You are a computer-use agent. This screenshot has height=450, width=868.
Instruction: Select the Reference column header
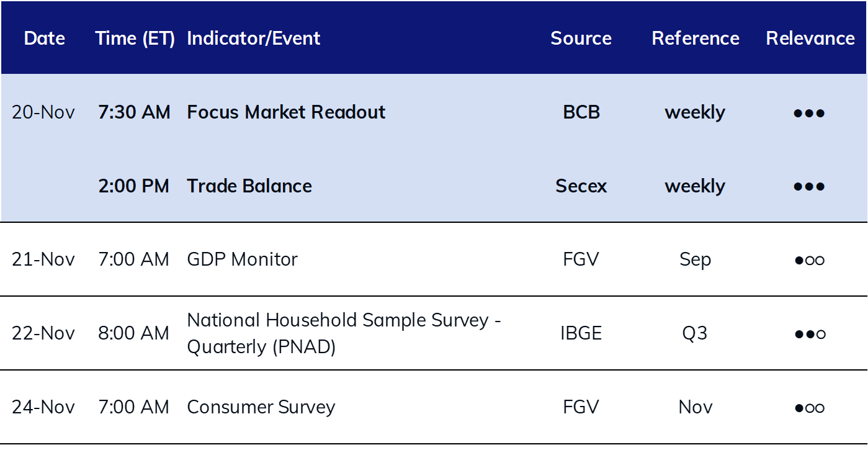[x=695, y=38]
